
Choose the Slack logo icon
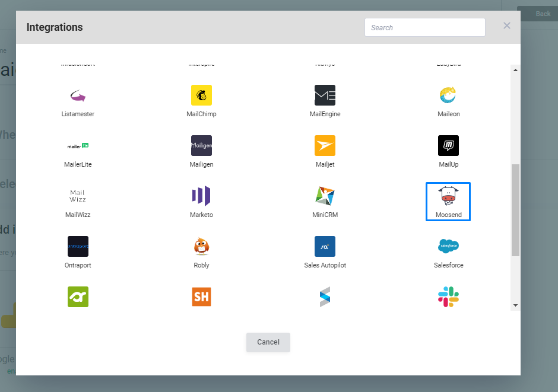(x=448, y=297)
